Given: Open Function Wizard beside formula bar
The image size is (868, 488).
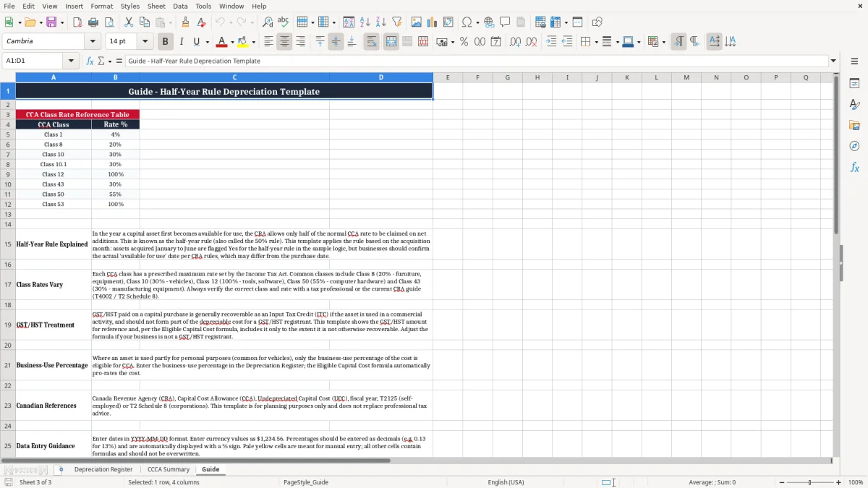Looking at the screenshot, I should (90, 61).
